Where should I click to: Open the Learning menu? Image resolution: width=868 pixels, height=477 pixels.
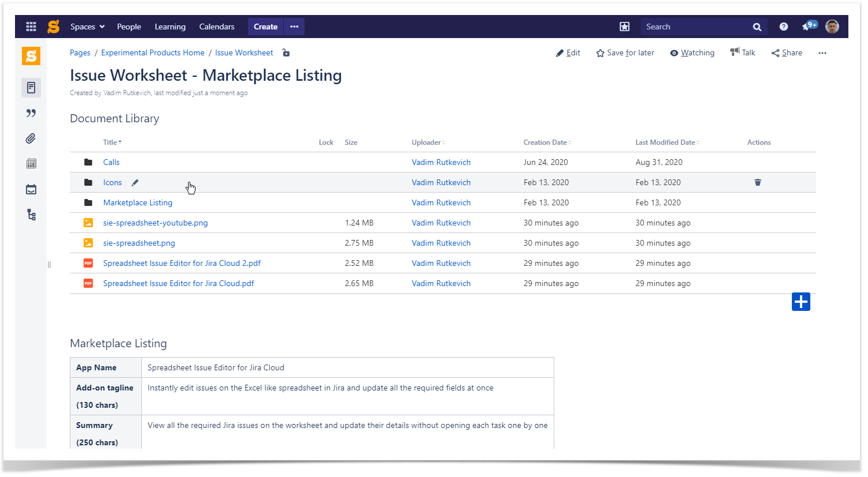pyautogui.click(x=170, y=27)
